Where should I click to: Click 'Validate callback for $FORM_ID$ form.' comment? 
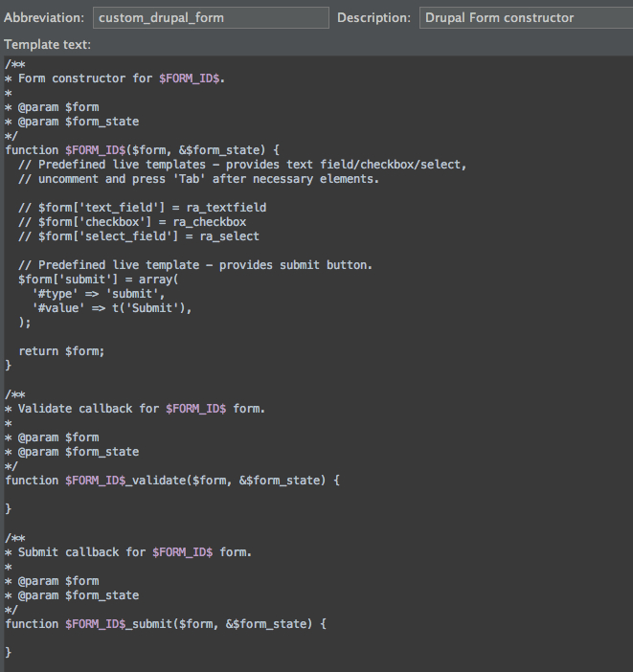(x=142, y=409)
